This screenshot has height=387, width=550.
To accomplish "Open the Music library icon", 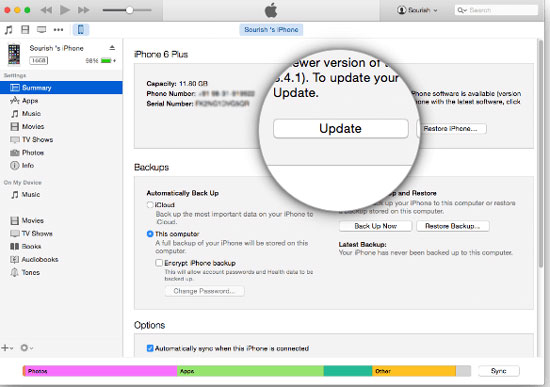I will click(8, 30).
